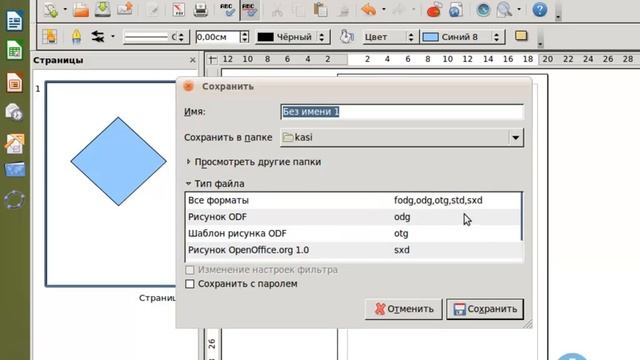640x360 pixels.
Task: Select the page 1 diamond thumbnail
Action: click(118, 161)
